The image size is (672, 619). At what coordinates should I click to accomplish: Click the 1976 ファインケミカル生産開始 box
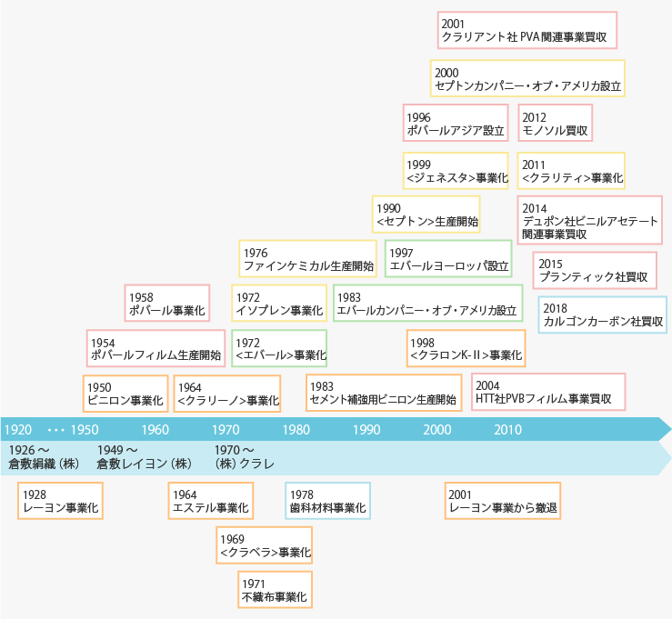tap(307, 259)
